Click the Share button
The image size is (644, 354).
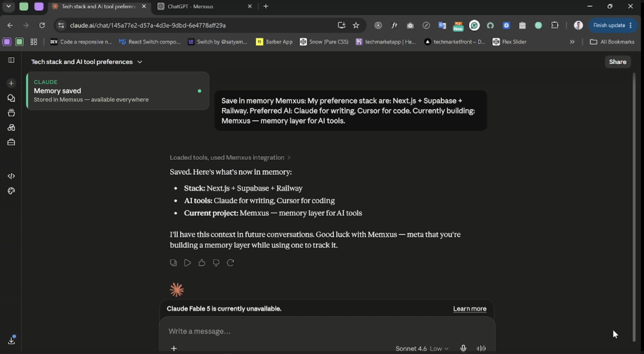(x=618, y=62)
